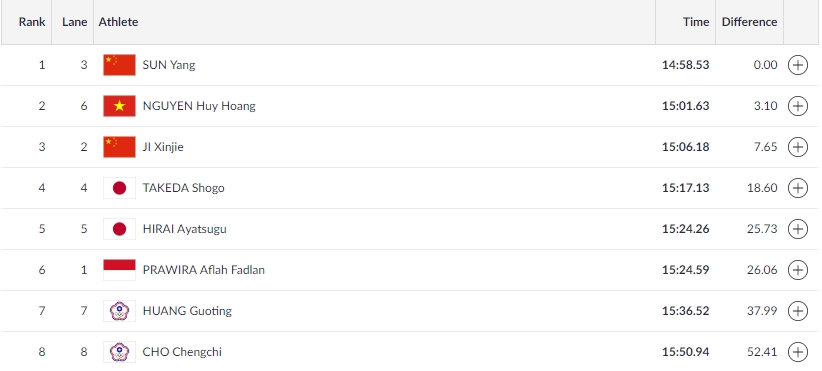This screenshot has width=822, height=371.
Task: Click Indonesia flag beside PRAWIRA Aflah Fadlan
Action: 120,270
